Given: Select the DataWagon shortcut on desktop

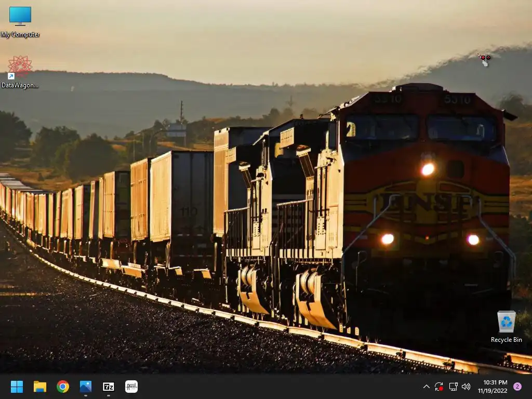Looking at the screenshot, I should [x=20, y=72].
